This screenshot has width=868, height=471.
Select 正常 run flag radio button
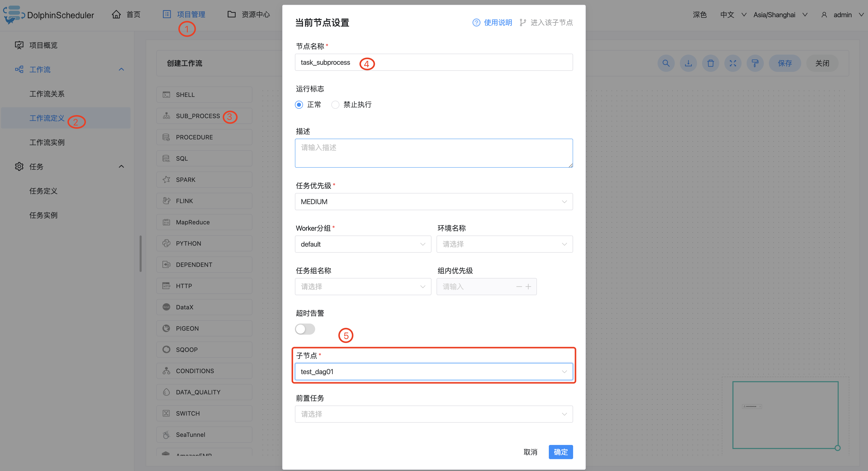(299, 104)
